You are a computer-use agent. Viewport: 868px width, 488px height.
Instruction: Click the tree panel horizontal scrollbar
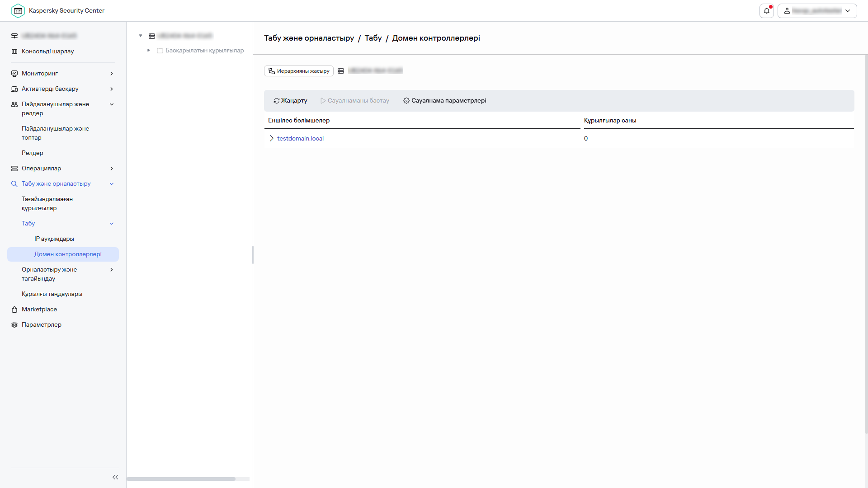[x=181, y=479]
